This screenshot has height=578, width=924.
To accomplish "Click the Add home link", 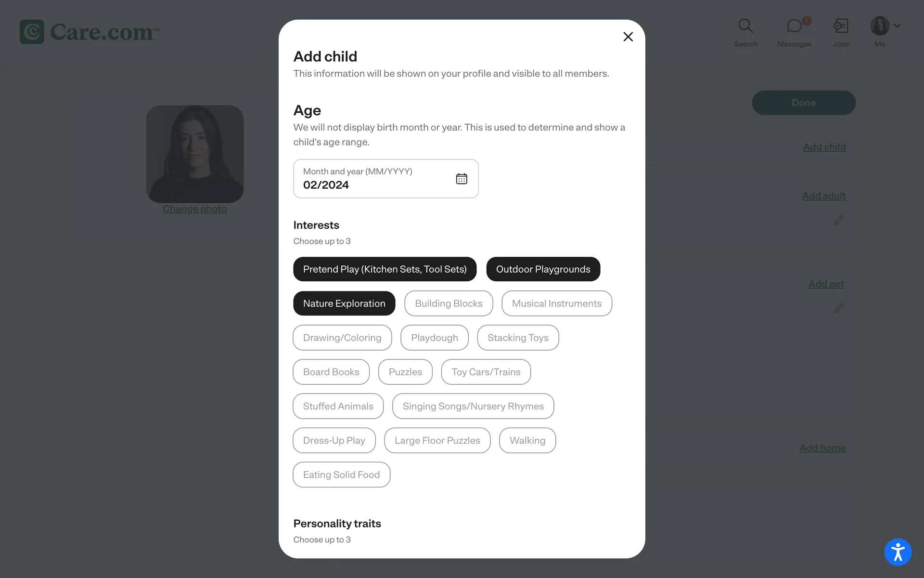I will 822,448.
